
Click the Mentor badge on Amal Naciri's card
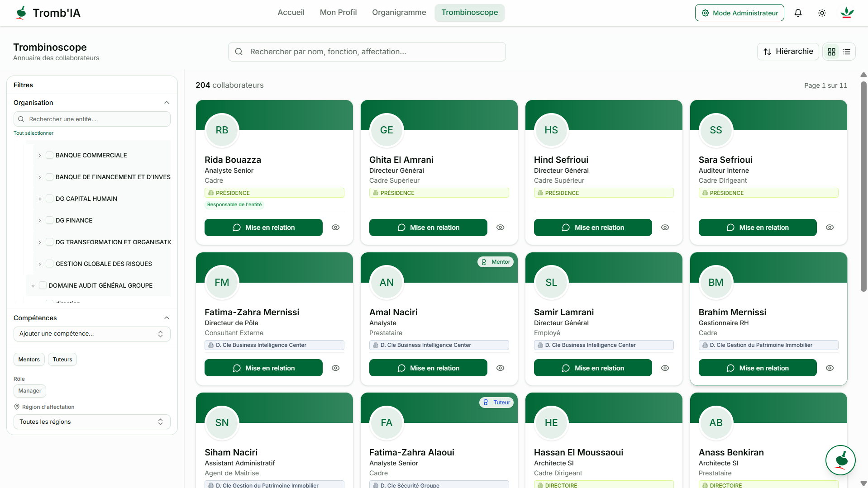point(496,262)
